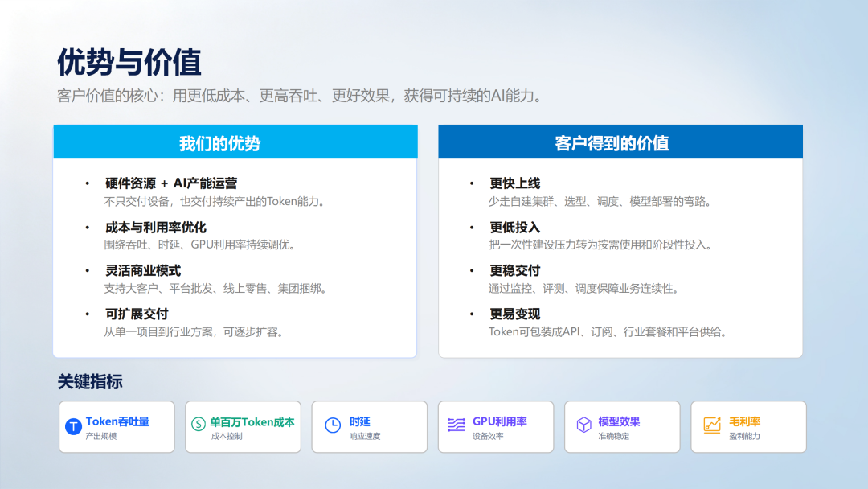This screenshot has height=489, width=868.
Task: Click the purple cube 模型效果 icon
Action: [x=584, y=425]
